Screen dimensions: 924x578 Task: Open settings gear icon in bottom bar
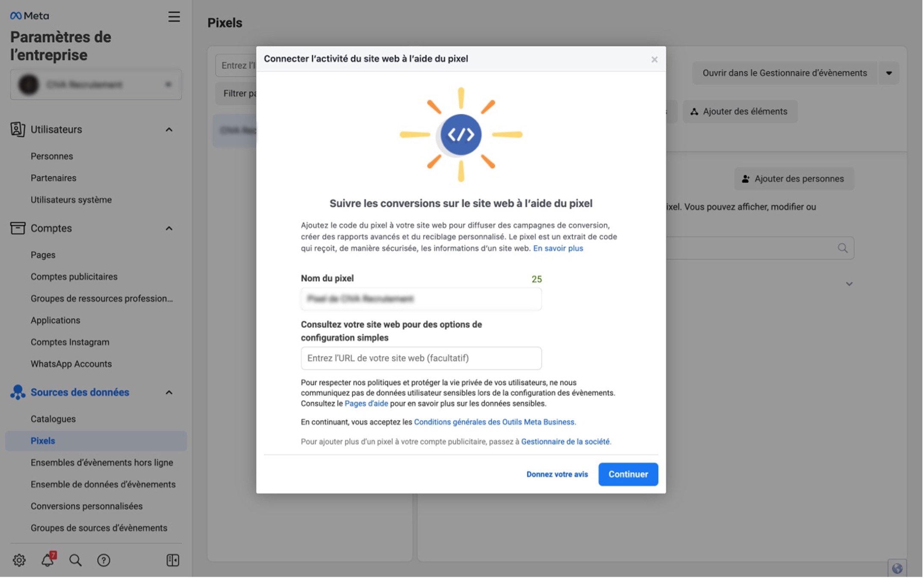point(19,560)
